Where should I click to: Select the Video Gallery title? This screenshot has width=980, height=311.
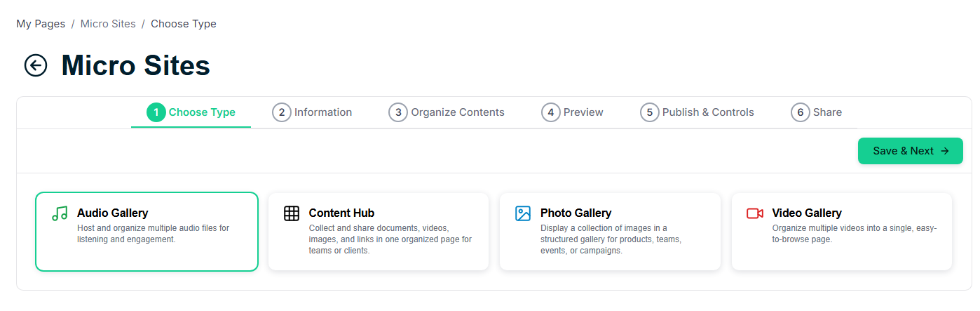pyautogui.click(x=807, y=213)
